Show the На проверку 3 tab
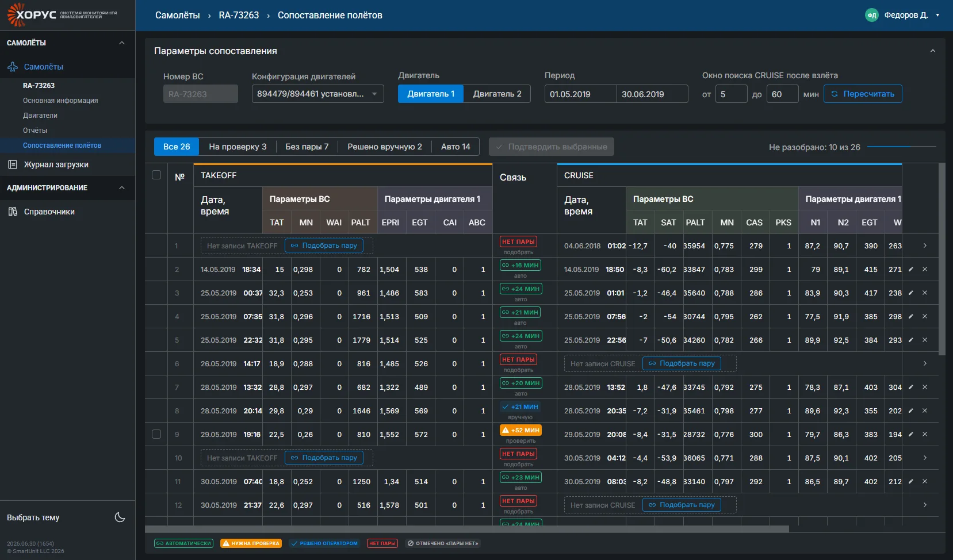953x560 pixels. tap(238, 147)
